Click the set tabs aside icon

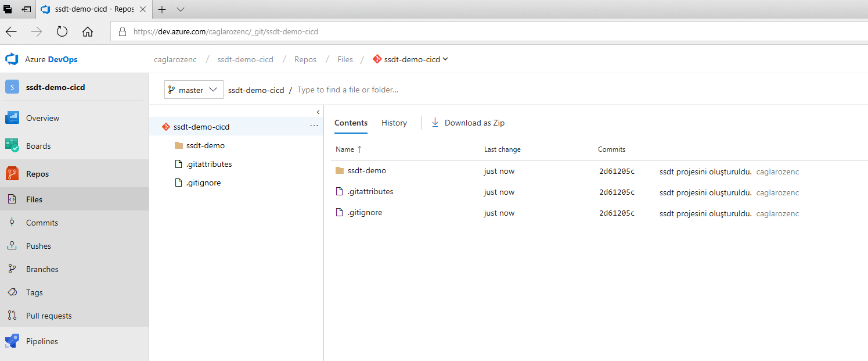(x=26, y=9)
